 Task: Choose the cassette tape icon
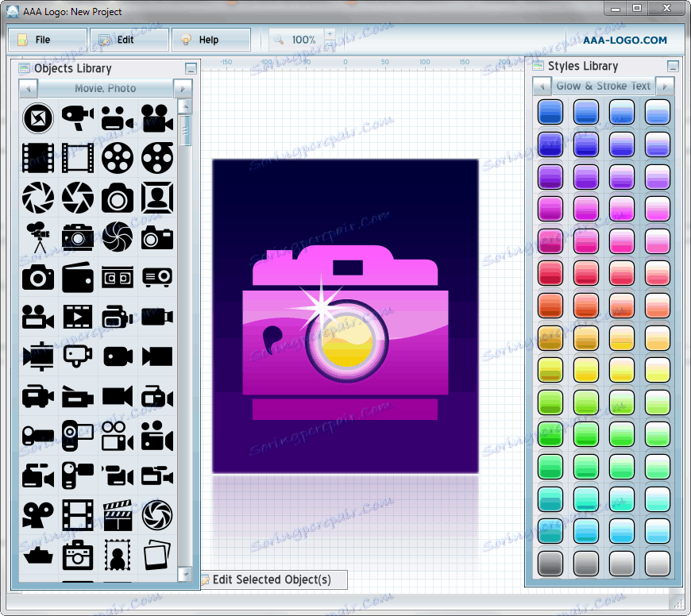point(118,277)
